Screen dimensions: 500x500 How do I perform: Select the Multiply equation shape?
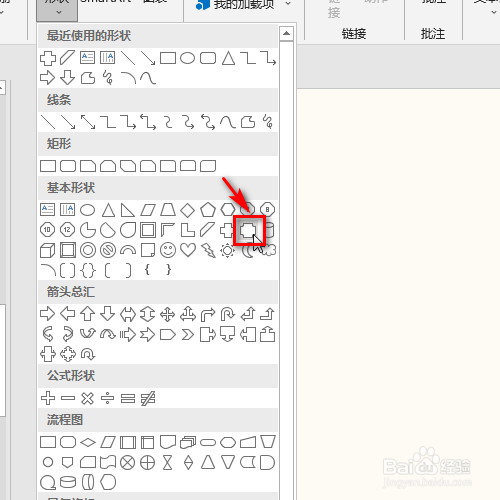click(88, 398)
